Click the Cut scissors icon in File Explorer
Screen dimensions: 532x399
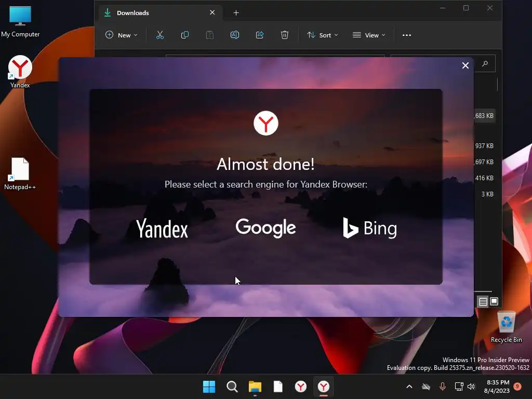pos(160,35)
